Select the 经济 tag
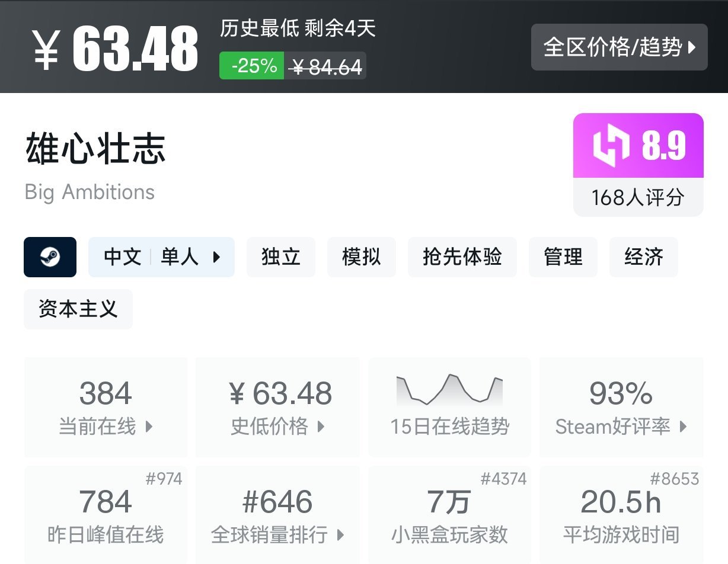Viewport: 728px width, 564px height. click(x=644, y=257)
